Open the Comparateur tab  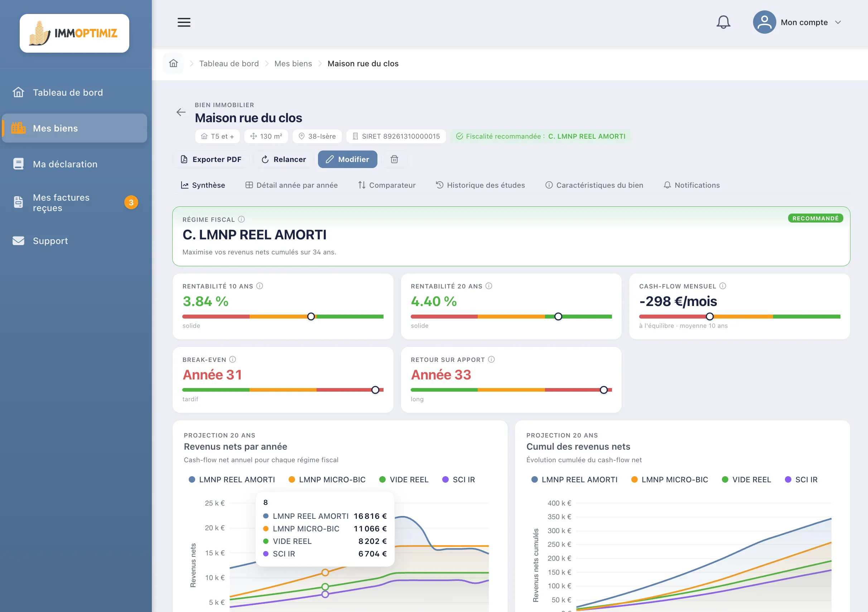click(x=387, y=185)
